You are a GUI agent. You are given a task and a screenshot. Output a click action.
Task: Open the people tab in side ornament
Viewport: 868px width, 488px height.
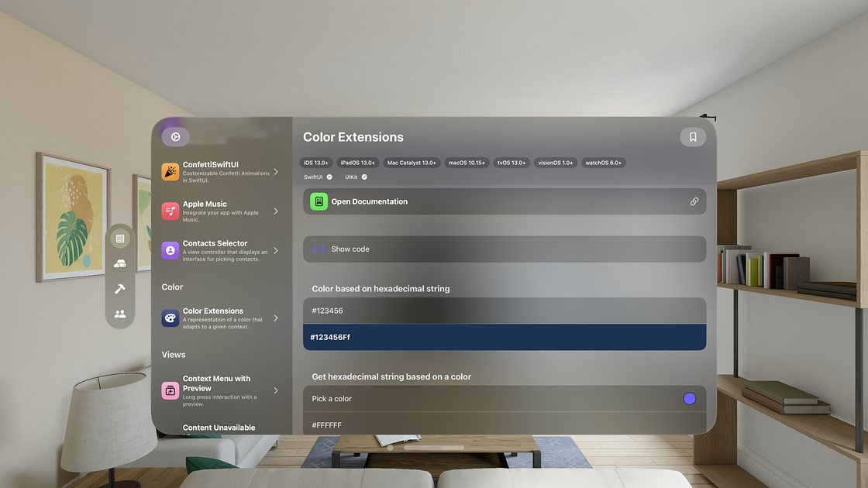120,314
